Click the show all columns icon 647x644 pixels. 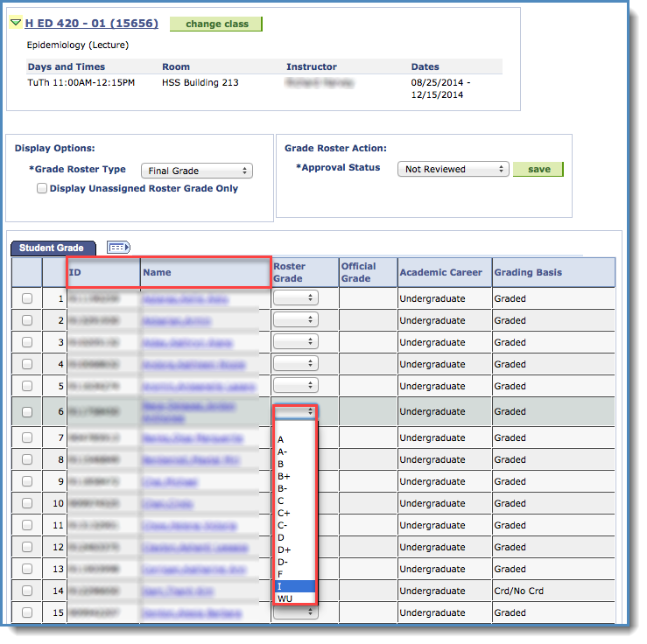point(118,248)
